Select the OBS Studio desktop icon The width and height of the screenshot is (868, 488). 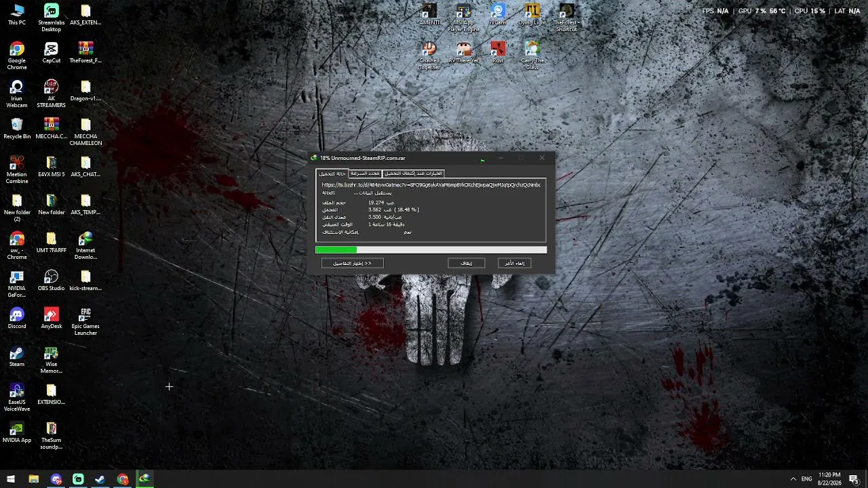52,281
